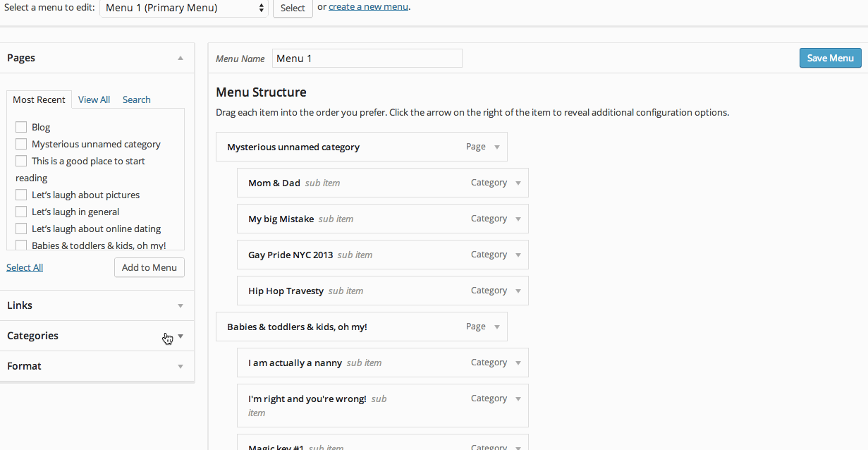This screenshot has height=450, width=868.
Task: Switch to the Search tab
Action: tap(136, 99)
